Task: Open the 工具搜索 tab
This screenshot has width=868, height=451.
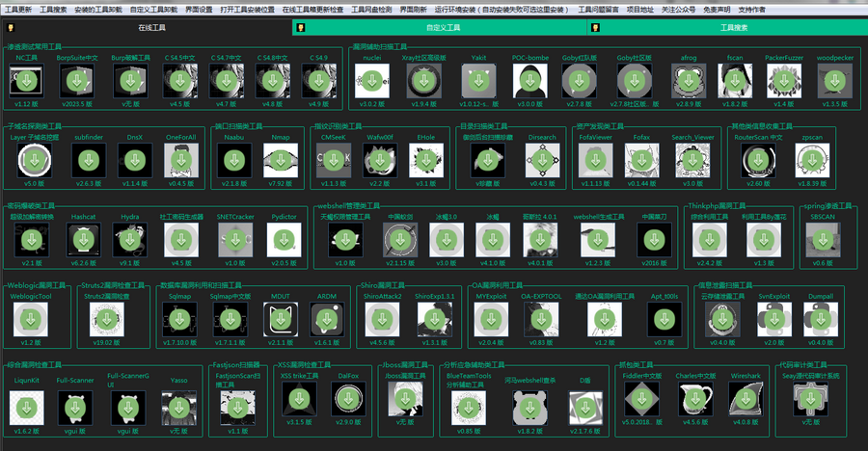Action: pos(727,27)
